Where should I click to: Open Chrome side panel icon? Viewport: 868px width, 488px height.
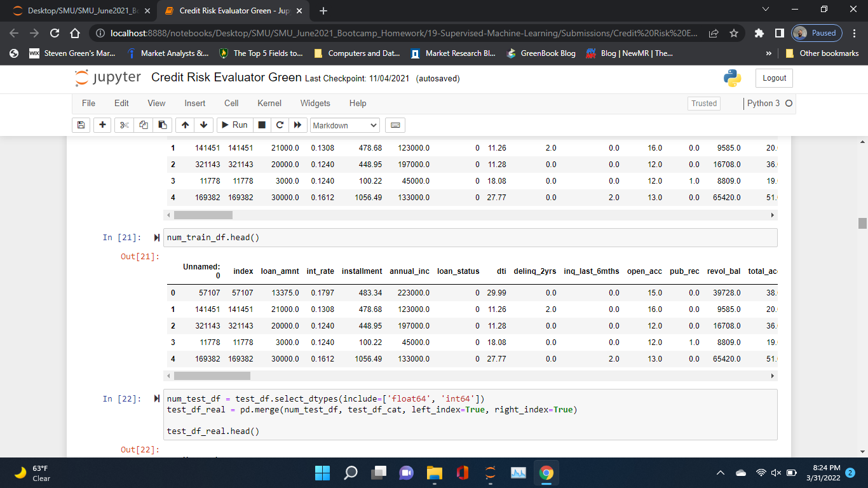coord(779,33)
